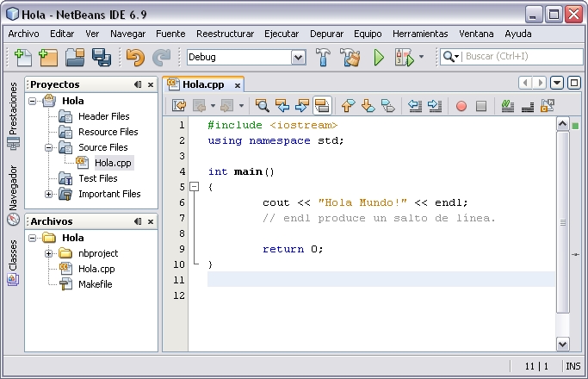This screenshot has width=588, height=379.
Task: Build project with the hammer icon
Action: click(x=323, y=58)
